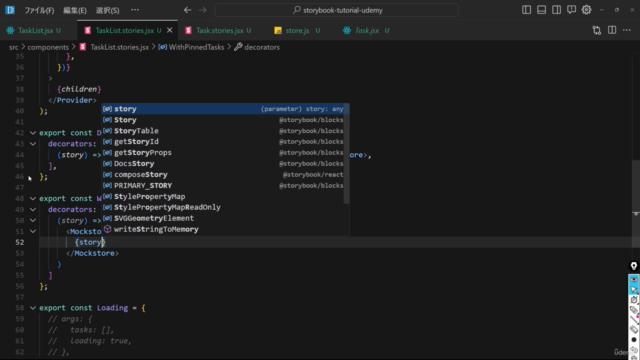Screen dimensions: 640x360
Task: Choose 'getStoryProps' from suggestions
Action: (223, 153)
